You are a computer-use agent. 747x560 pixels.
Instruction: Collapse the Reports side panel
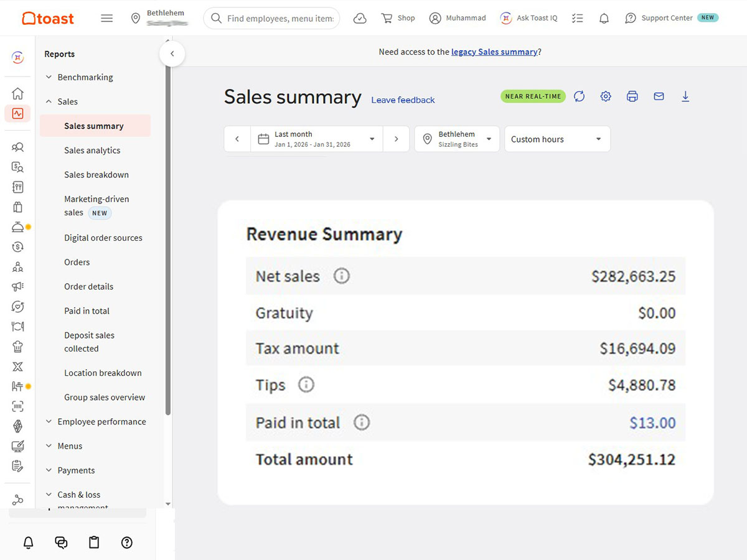pyautogui.click(x=172, y=54)
